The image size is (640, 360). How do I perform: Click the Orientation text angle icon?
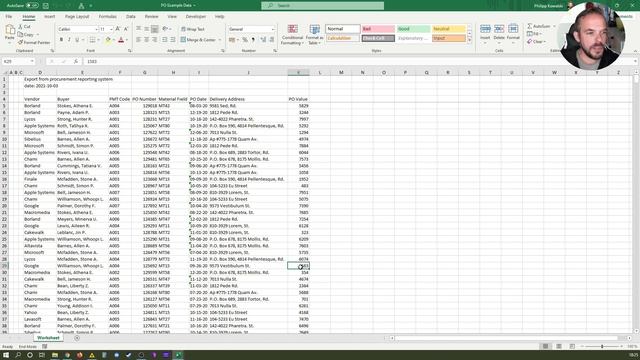165,29
